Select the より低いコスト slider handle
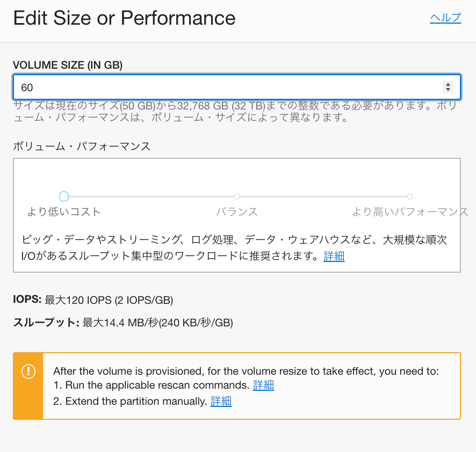The width and height of the screenshot is (476, 452). tap(64, 196)
